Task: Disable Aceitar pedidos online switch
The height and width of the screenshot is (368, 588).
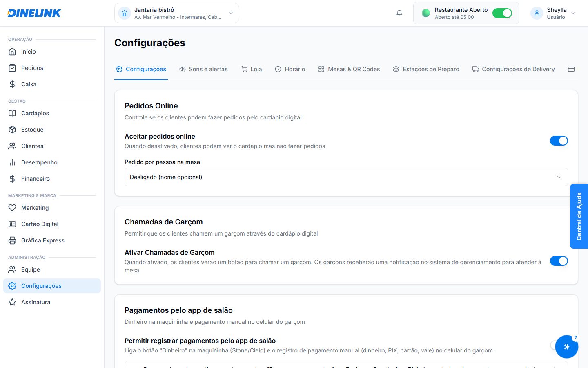Action: [559, 141]
